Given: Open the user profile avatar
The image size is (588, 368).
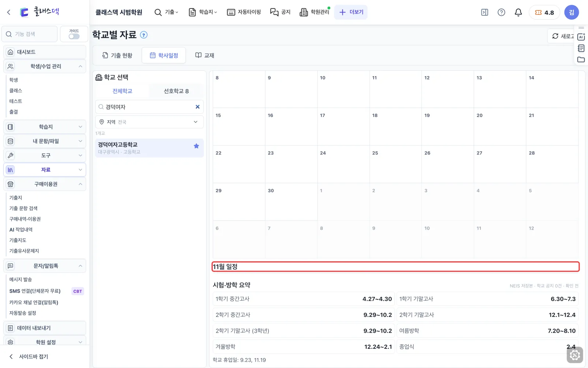Looking at the screenshot, I should click(x=571, y=12).
